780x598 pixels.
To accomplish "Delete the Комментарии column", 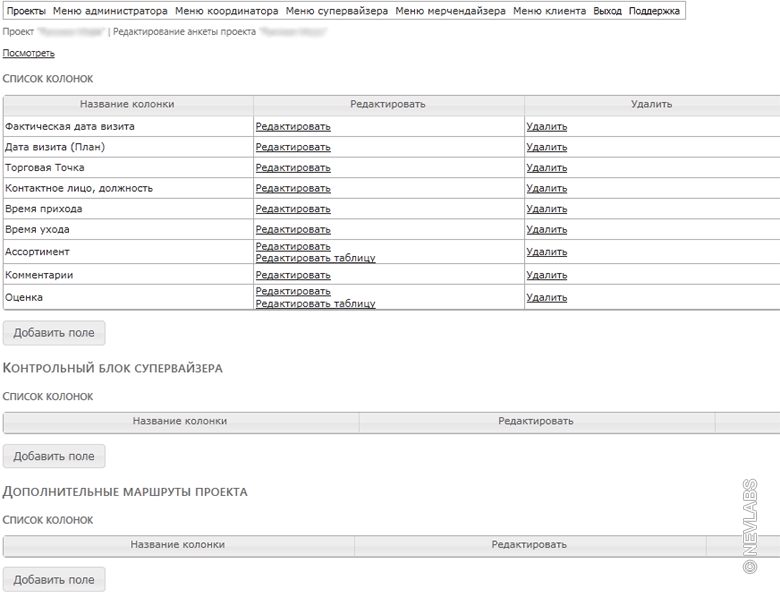I will click(546, 275).
